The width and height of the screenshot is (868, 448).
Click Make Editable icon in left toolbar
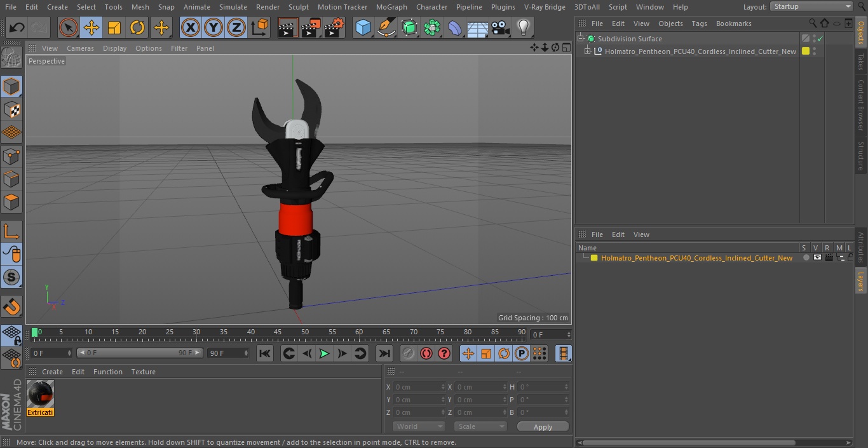pos(11,58)
